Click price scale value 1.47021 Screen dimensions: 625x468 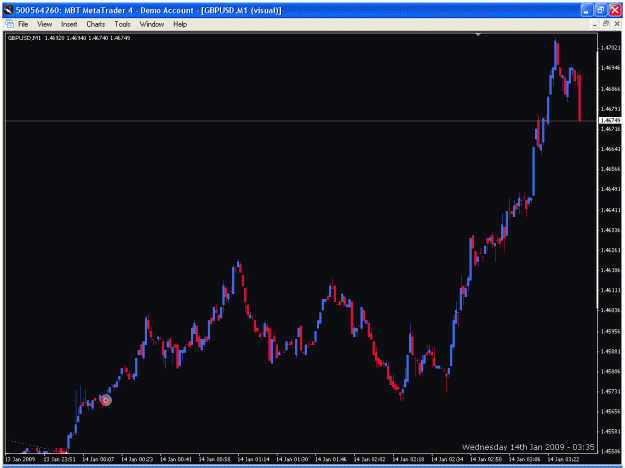pos(610,48)
